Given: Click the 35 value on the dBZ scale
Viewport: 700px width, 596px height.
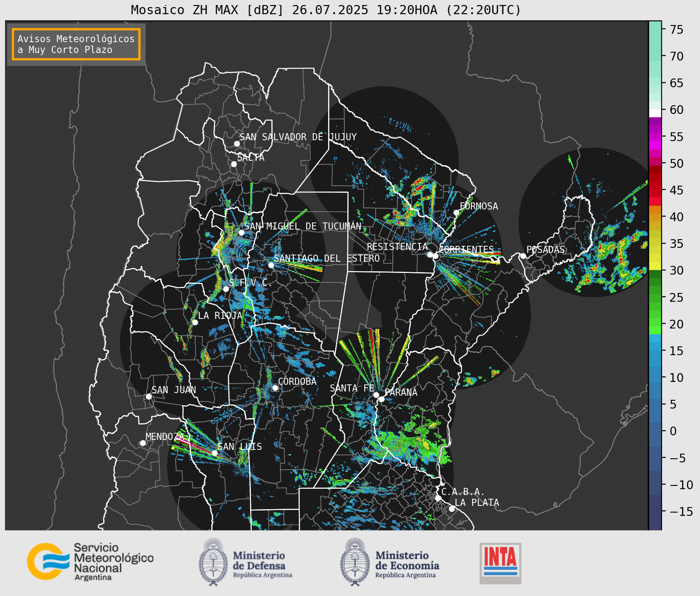Looking at the screenshot, I should coord(677,244).
